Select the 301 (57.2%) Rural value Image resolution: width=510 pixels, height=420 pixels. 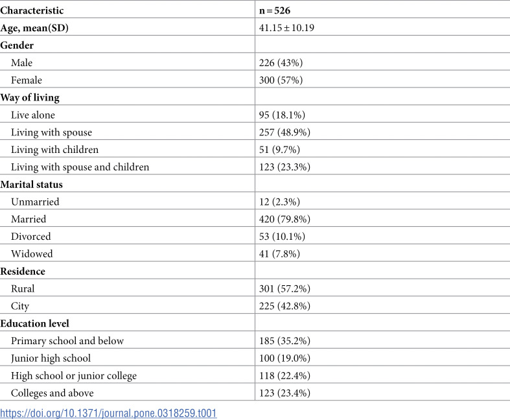pos(284,288)
